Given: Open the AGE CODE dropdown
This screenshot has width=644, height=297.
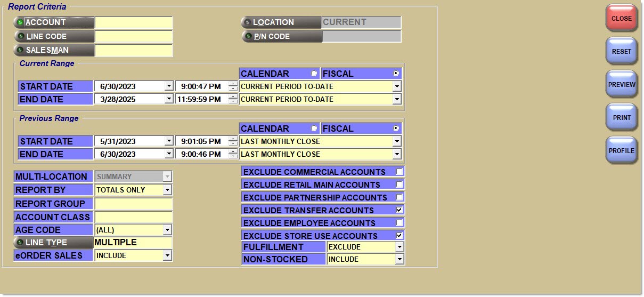Looking at the screenshot, I should click(x=167, y=230).
